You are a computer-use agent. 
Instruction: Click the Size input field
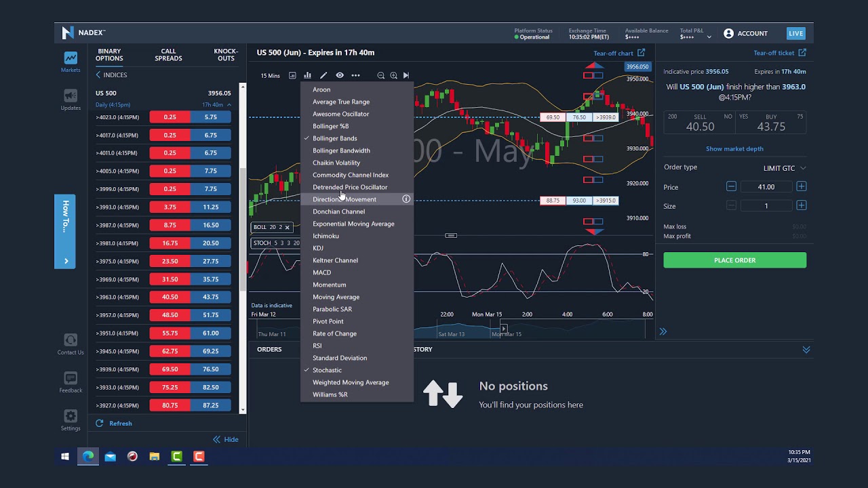(766, 205)
